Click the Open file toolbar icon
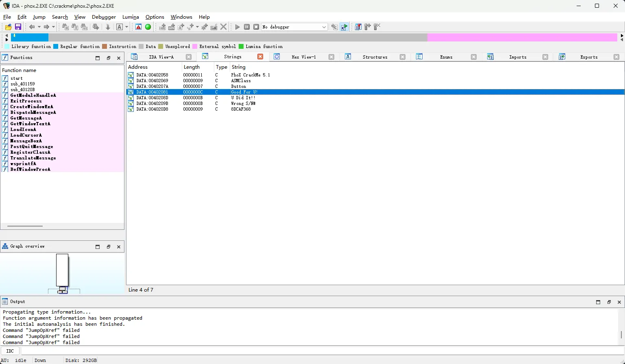Screen dimensions: 625x364 click(8, 27)
